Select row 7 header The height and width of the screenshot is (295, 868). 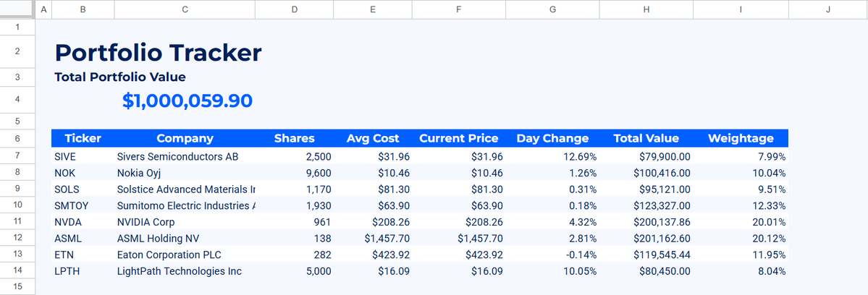(17, 156)
